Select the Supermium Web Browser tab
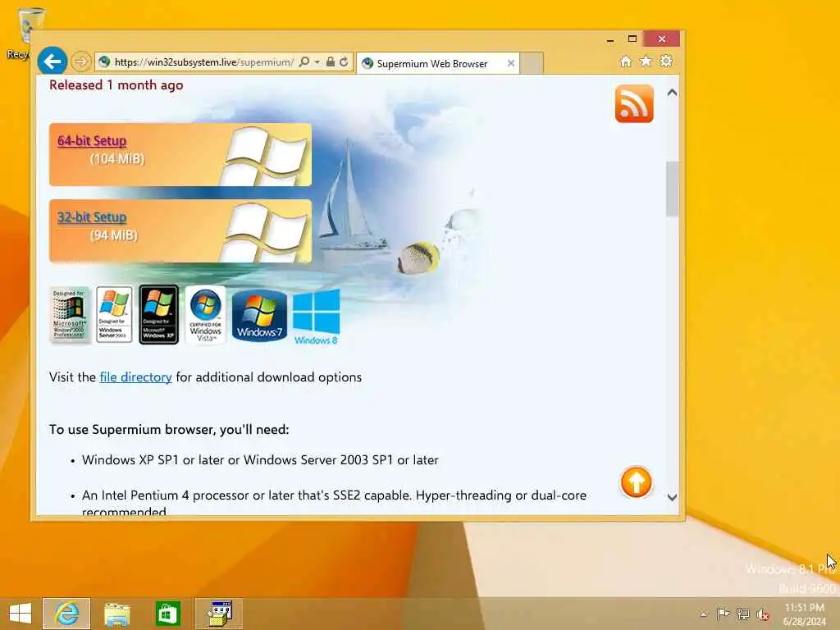This screenshot has height=630, width=840. (x=431, y=64)
